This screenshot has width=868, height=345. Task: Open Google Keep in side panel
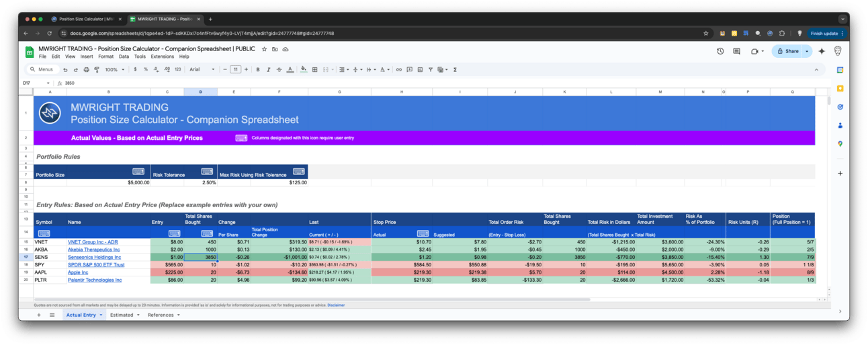coord(840,88)
